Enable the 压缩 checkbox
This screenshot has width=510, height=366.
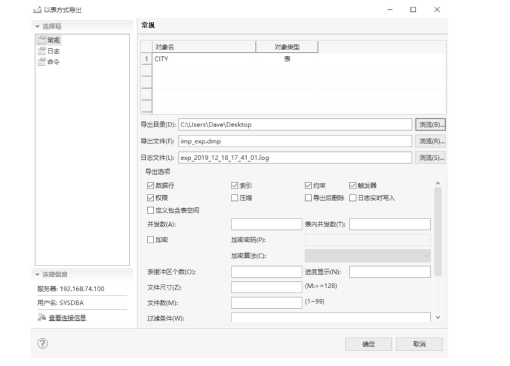point(234,198)
